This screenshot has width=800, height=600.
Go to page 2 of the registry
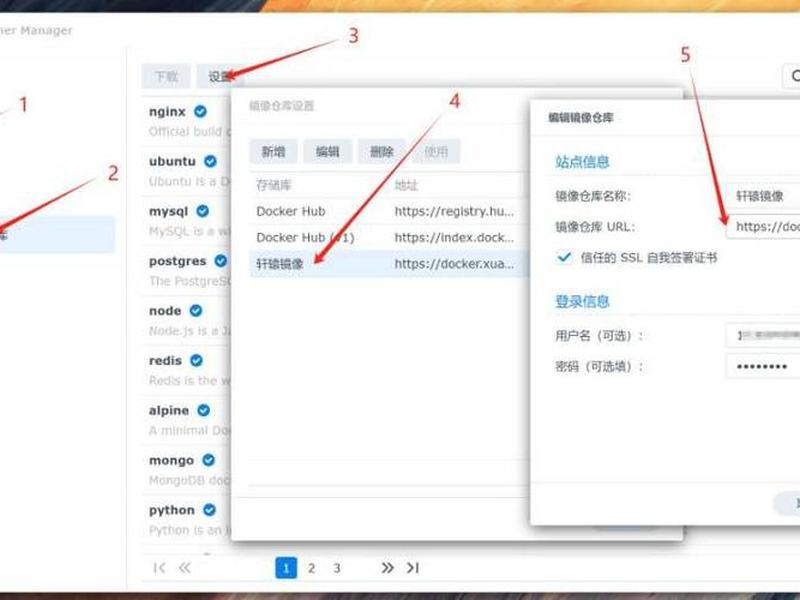(311, 568)
